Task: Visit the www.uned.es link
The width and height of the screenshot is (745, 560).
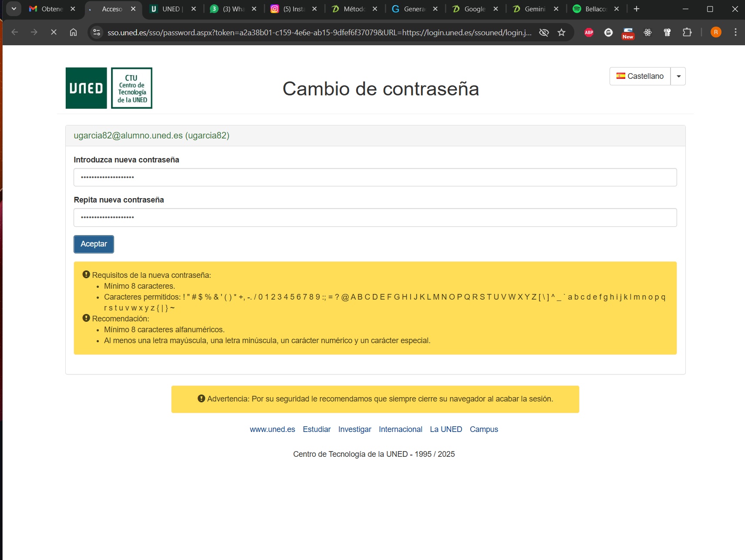Action: pos(273,429)
